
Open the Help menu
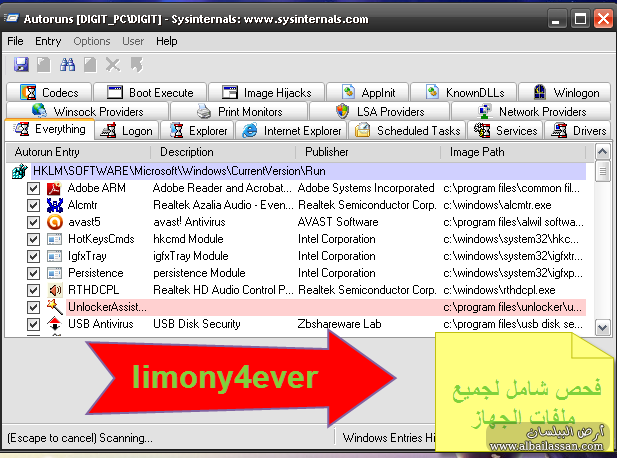coord(166,41)
